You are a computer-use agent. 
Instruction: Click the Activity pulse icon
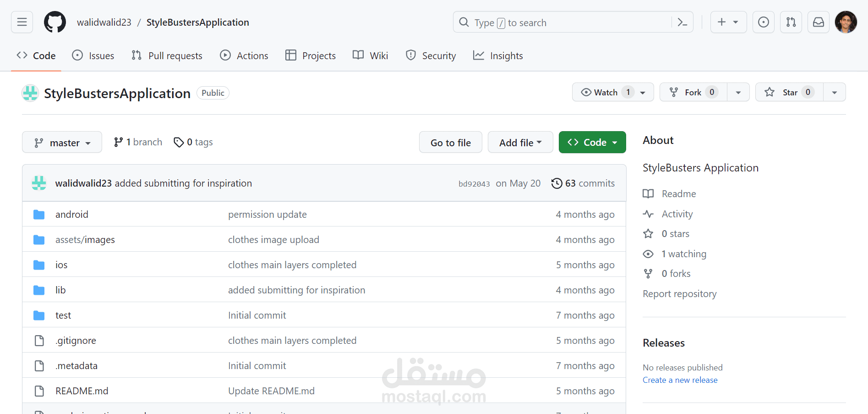[x=648, y=214]
